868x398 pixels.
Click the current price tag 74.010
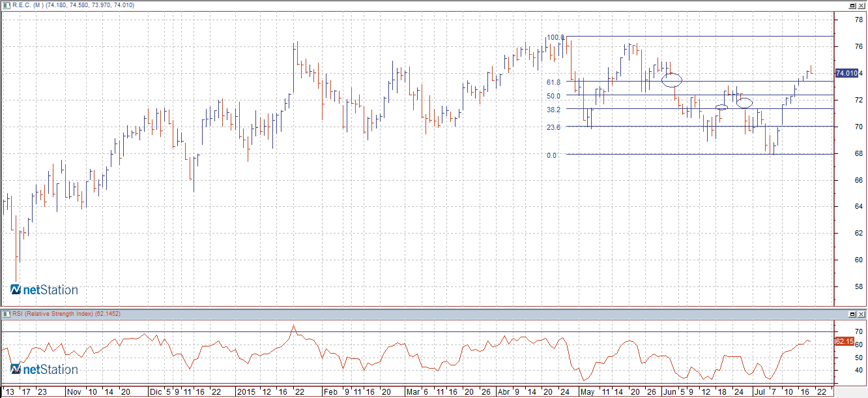point(845,73)
